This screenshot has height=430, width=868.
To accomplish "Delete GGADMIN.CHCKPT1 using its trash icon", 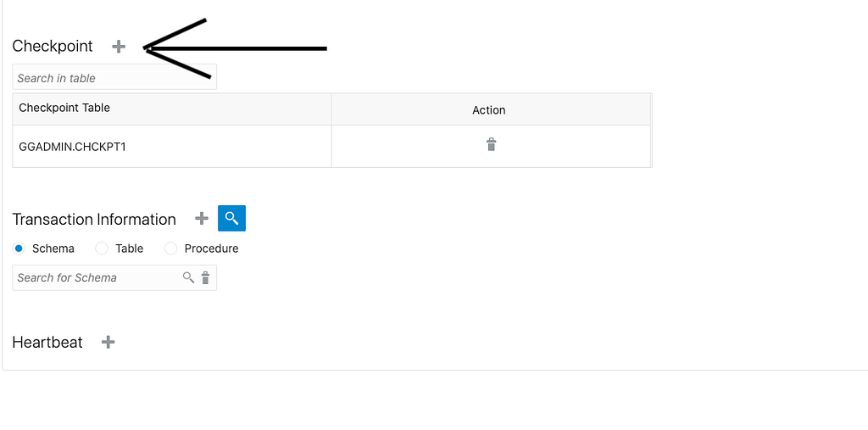I will click(x=491, y=145).
